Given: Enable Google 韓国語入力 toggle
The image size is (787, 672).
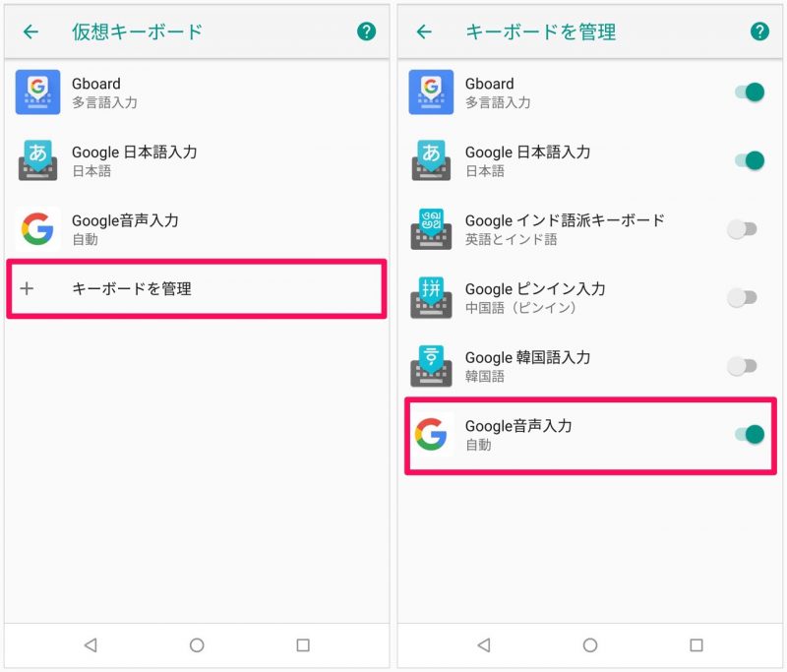Looking at the screenshot, I should tap(742, 366).
